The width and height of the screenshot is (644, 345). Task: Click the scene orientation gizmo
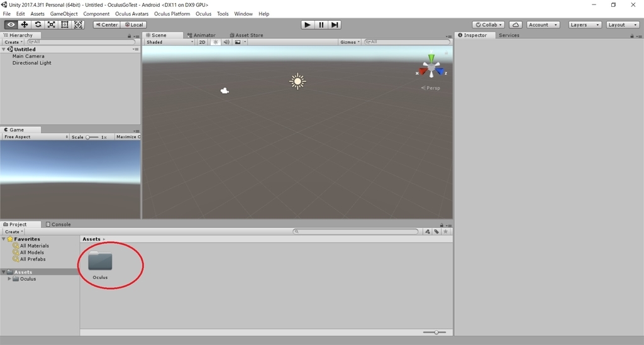point(431,67)
